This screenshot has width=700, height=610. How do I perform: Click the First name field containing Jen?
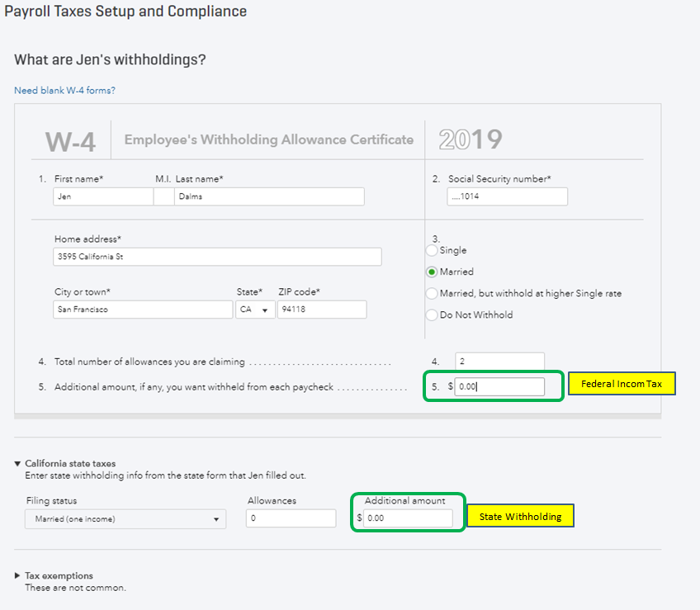103,196
